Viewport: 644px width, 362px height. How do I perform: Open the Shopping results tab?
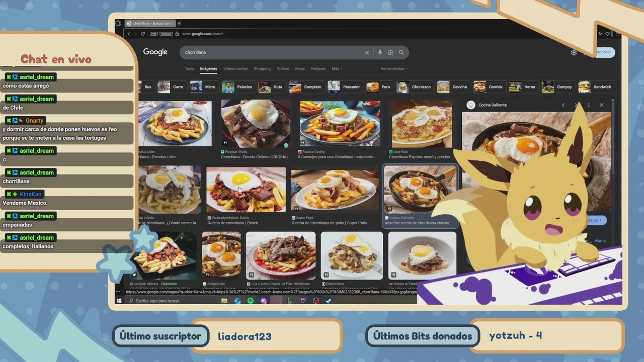[x=262, y=68]
